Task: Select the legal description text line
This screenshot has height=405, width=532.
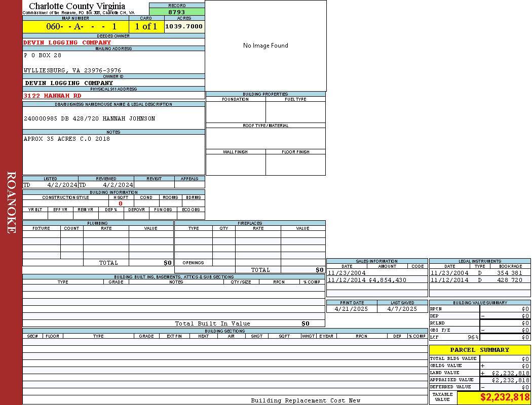Action: (x=90, y=118)
